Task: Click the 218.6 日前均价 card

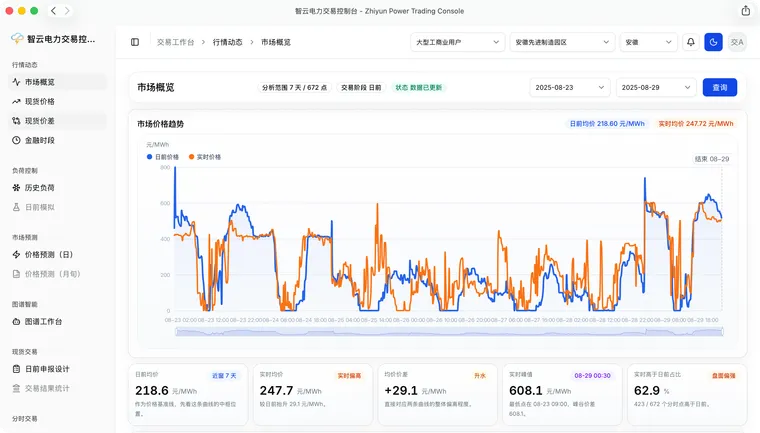Action: point(188,395)
